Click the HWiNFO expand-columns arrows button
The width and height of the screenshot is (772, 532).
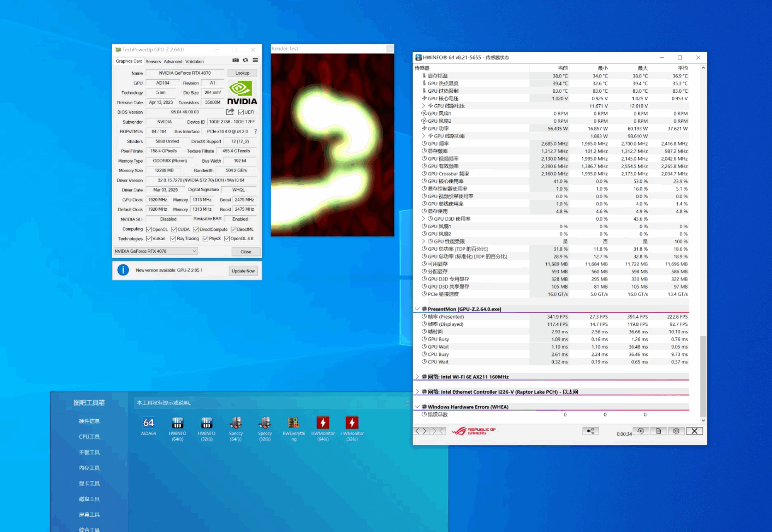pos(421,431)
